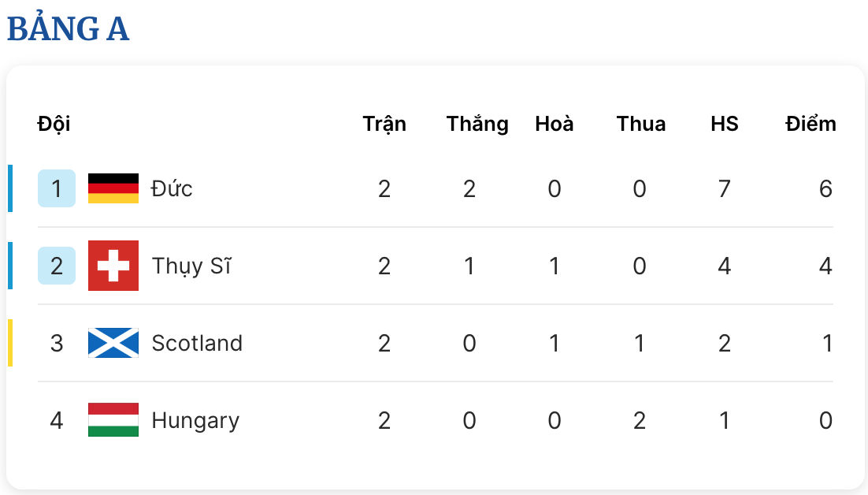Click the Germany flag icon

click(x=113, y=188)
